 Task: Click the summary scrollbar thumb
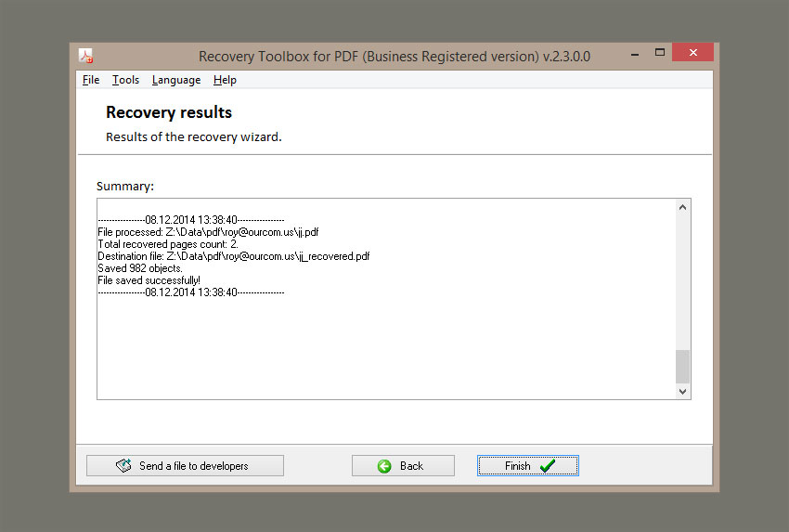click(x=683, y=367)
